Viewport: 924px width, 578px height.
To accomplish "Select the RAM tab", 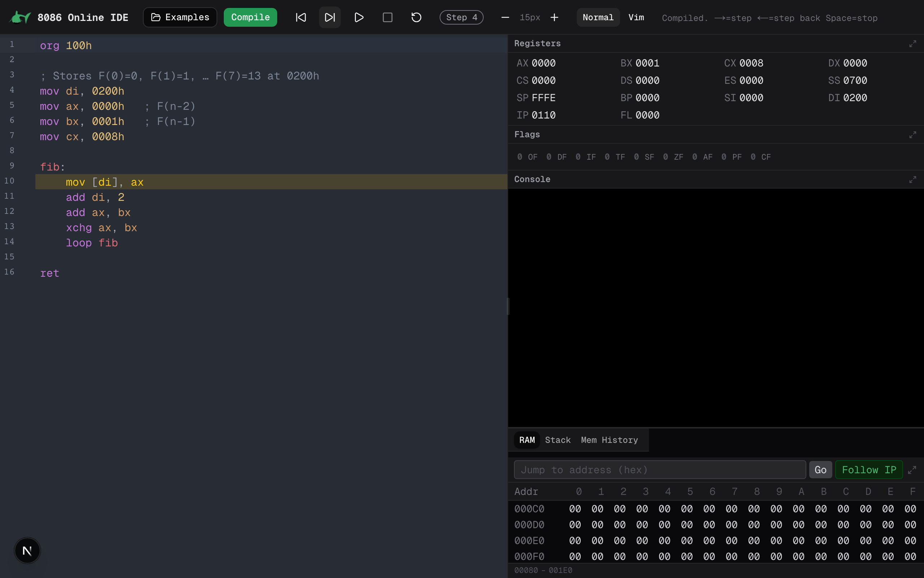I will 527,440.
